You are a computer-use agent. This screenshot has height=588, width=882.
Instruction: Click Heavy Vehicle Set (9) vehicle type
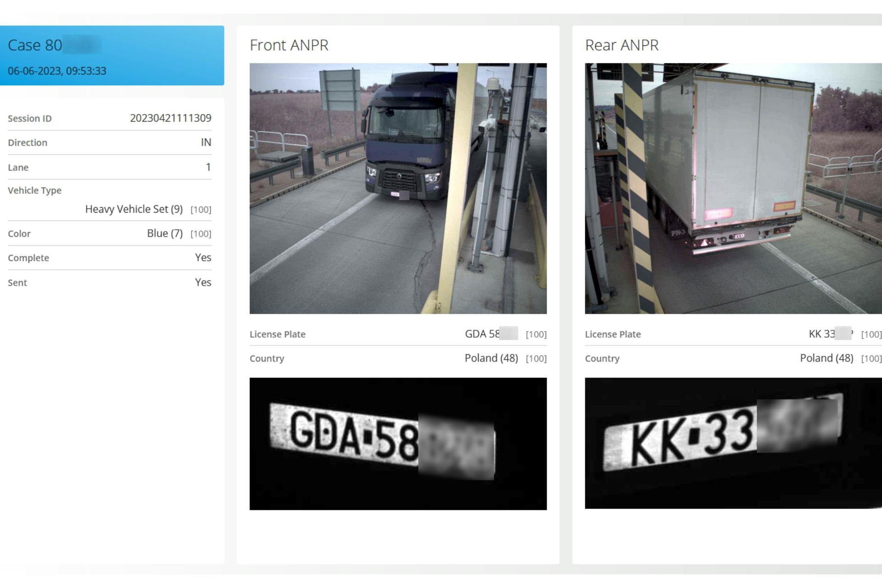pos(134,209)
